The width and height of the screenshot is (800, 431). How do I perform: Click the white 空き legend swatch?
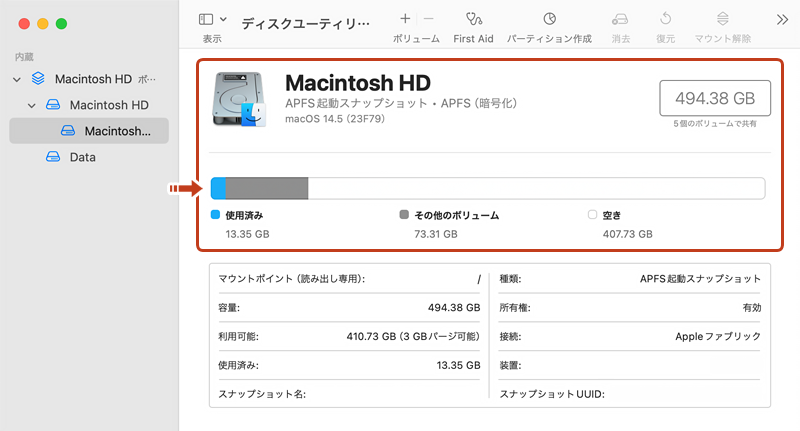[x=592, y=215]
